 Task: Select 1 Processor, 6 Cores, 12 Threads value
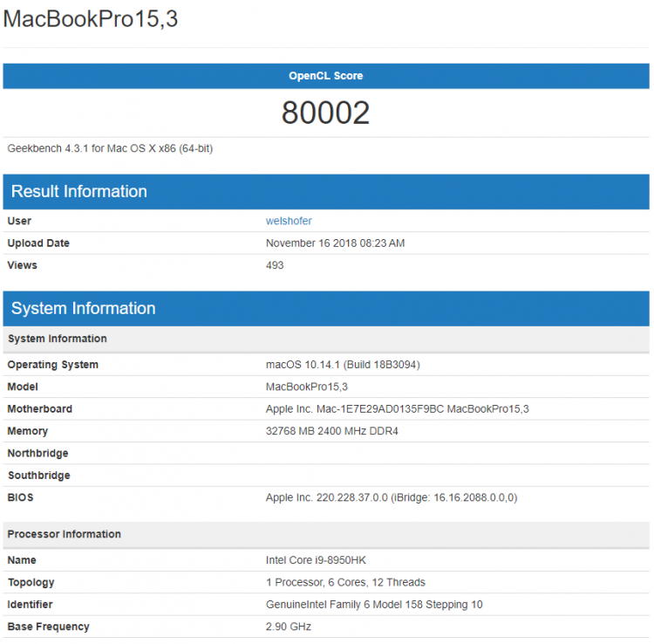click(x=345, y=582)
